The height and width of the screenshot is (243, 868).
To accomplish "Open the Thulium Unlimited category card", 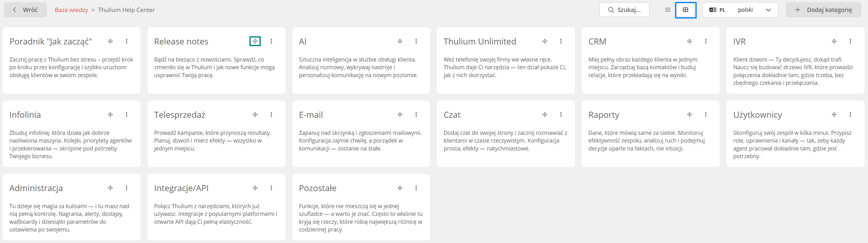I will coord(506,60).
